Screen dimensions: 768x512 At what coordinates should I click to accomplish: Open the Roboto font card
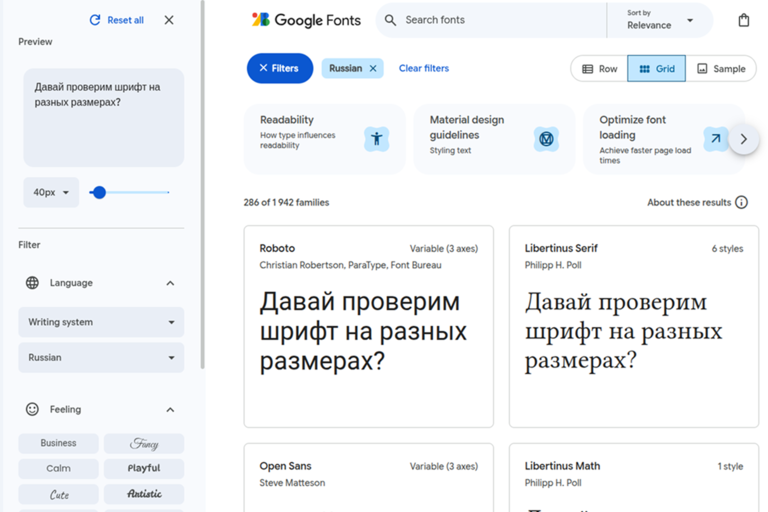click(x=369, y=326)
